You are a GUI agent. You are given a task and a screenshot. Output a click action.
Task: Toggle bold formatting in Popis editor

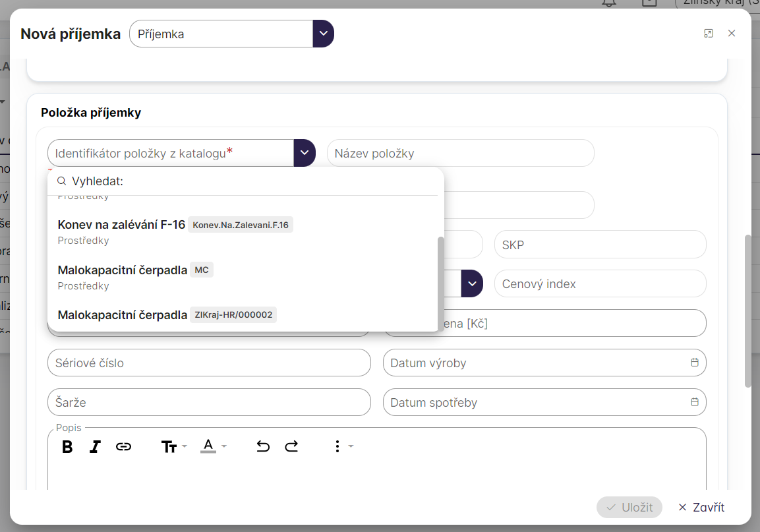(x=67, y=447)
